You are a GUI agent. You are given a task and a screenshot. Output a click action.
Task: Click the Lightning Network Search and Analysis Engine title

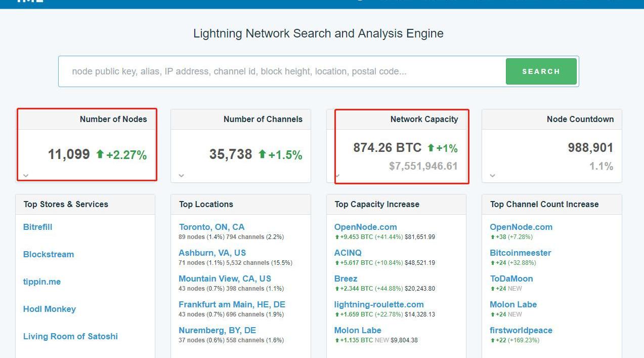click(318, 33)
